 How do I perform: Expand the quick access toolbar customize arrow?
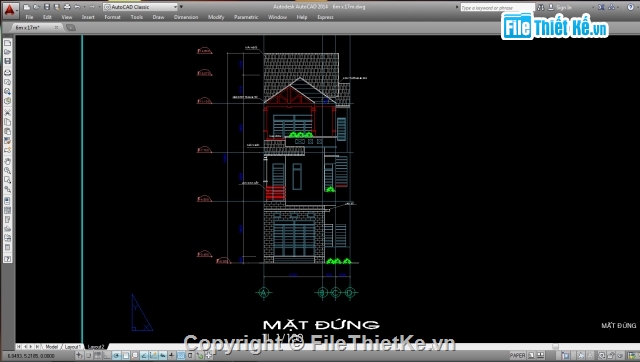pyautogui.click(x=181, y=7)
